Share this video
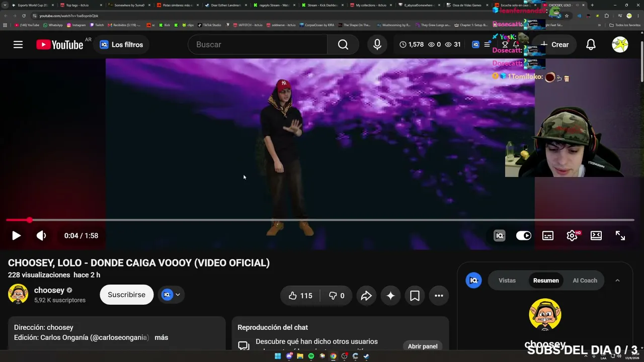The height and width of the screenshot is (362, 644). point(366,296)
